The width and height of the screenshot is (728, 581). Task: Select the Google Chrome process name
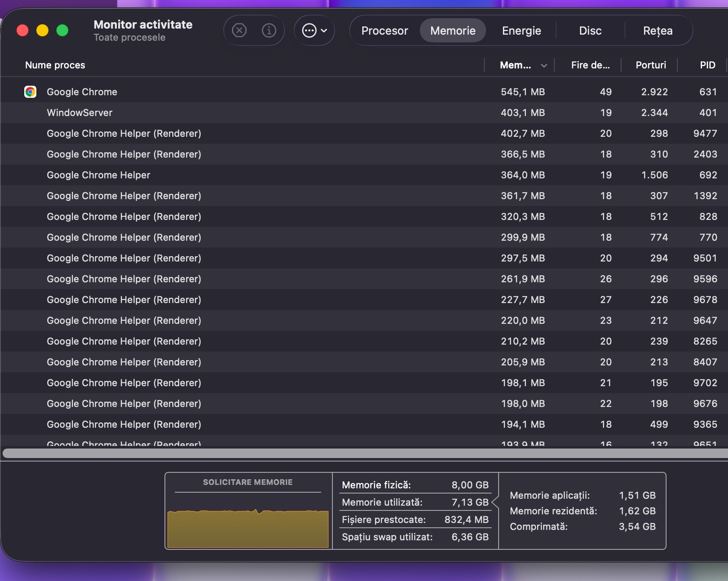(82, 92)
